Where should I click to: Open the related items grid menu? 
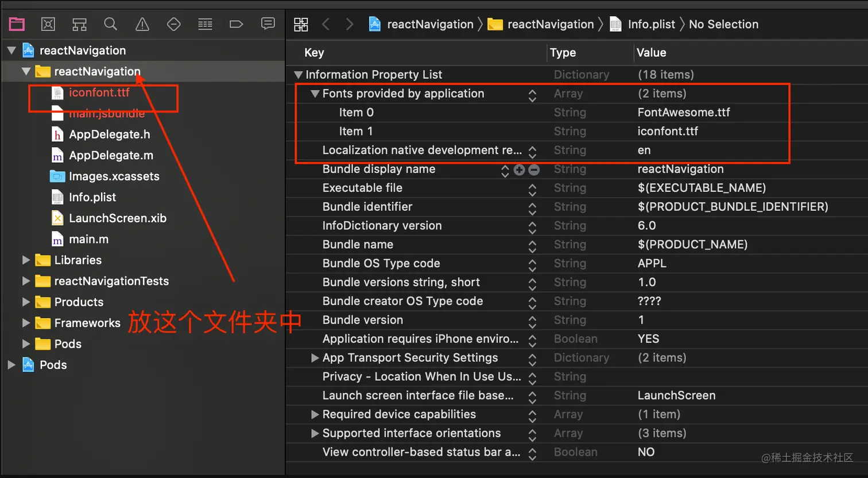point(301,24)
